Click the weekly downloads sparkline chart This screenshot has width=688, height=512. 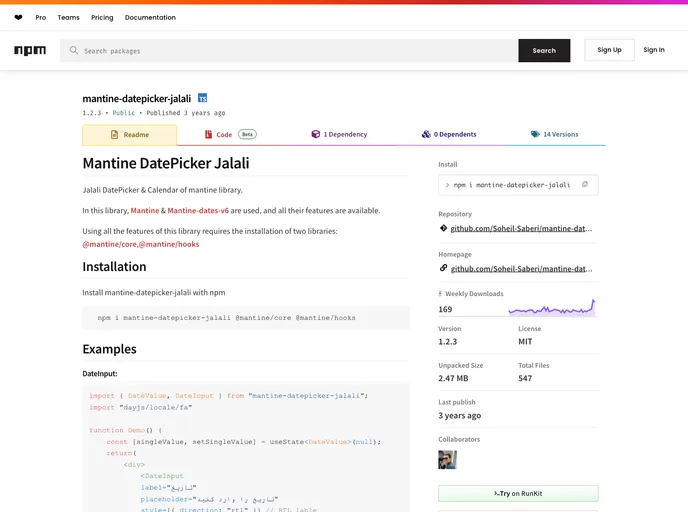pyautogui.click(x=552, y=307)
